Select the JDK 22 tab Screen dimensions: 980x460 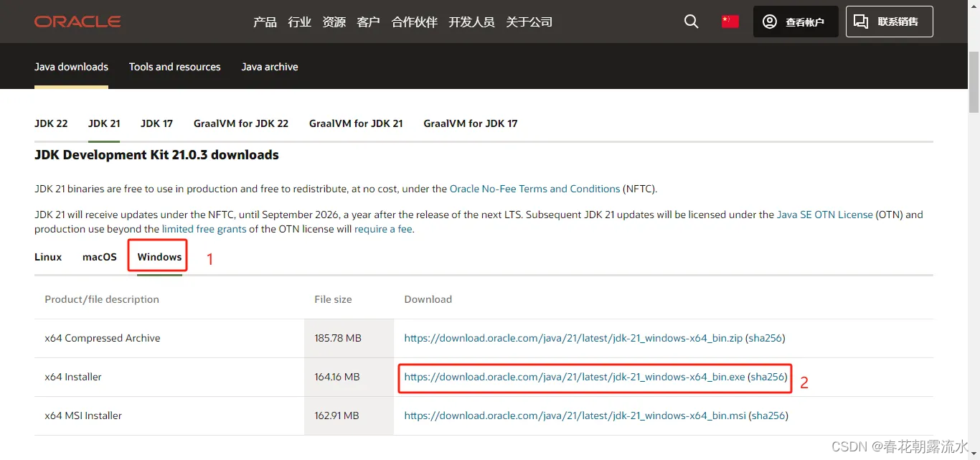tap(51, 123)
